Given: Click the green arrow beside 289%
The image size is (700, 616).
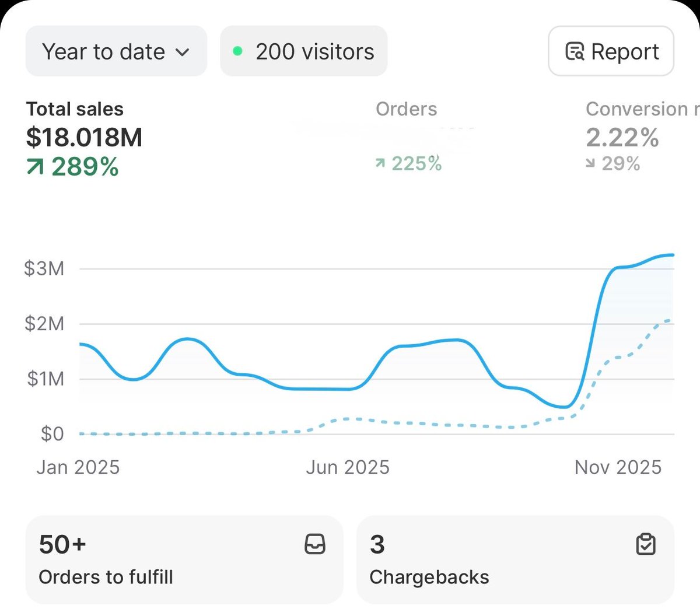Looking at the screenshot, I should click(x=35, y=168).
